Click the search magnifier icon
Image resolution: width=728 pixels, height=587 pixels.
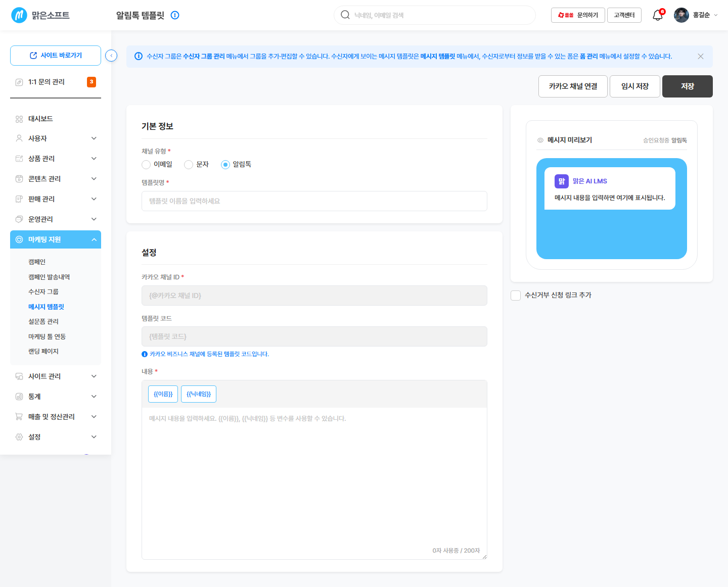[345, 15]
